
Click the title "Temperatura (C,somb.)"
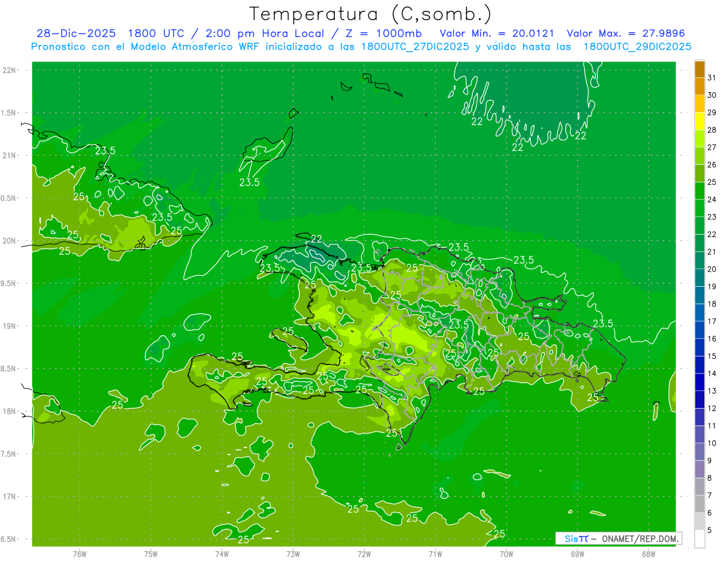pyautogui.click(x=370, y=14)
